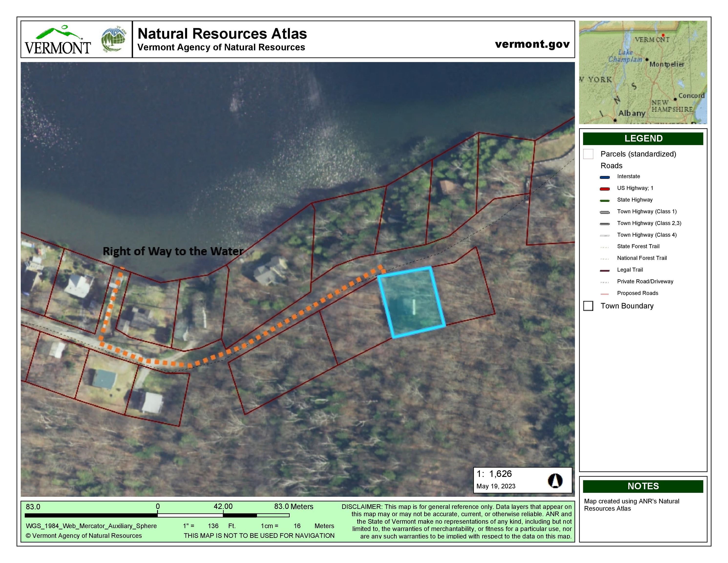Click the scale bar at 42.00 mark
The height and width of the screenshot is (563, 728).
click(223, 515)
